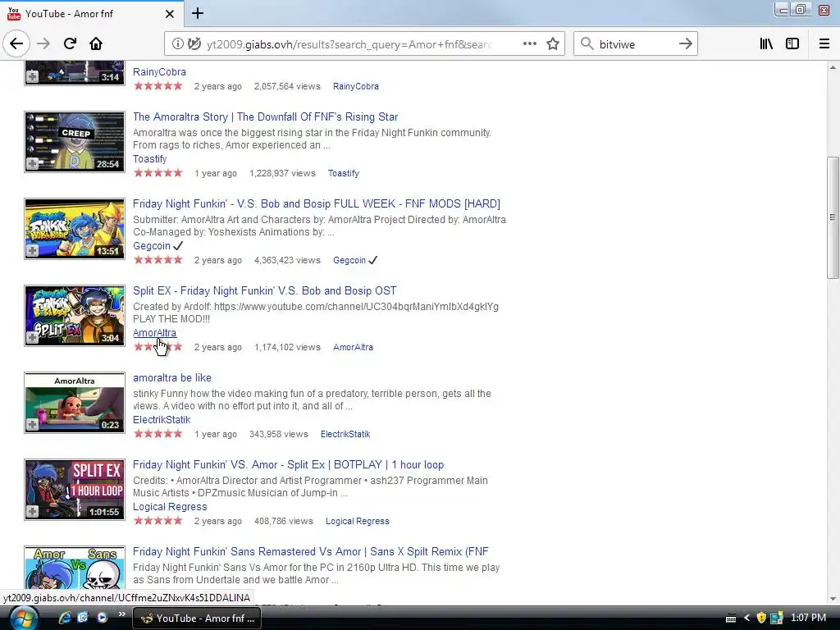Open 'VS. Amor - Split Ex | BOTPLAY' title link

coord(288,464)
